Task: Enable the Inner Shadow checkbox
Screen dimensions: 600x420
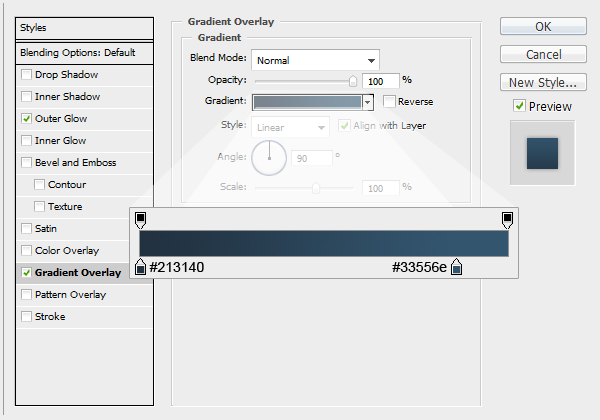Action: (26, 96)
